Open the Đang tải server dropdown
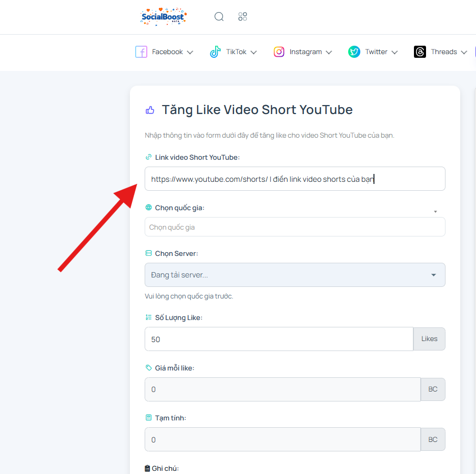This screenshot has height=474, width=476. click(x=295, y=275)
